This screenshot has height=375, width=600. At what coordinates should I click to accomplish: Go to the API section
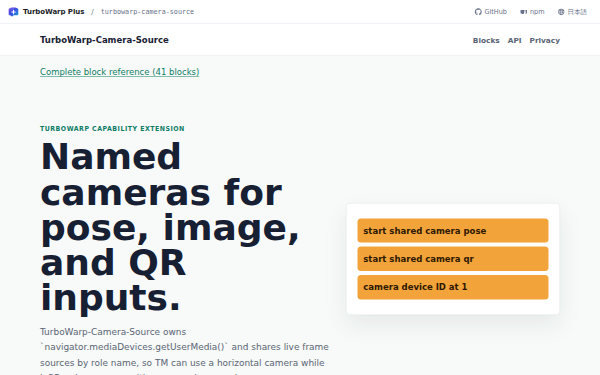[514, 41]
